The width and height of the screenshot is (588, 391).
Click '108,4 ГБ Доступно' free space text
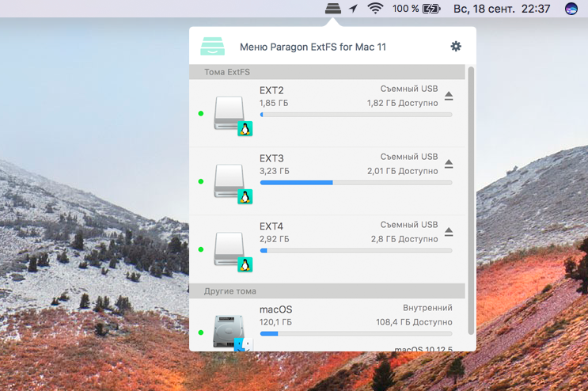pyautogui.click(x=414, y=322)
